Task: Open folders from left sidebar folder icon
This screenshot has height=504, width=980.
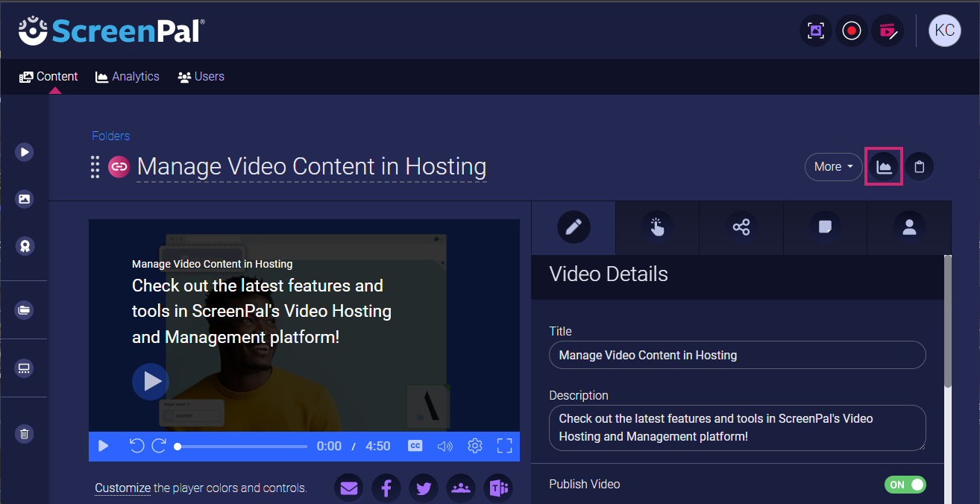Action: [25, 310]
